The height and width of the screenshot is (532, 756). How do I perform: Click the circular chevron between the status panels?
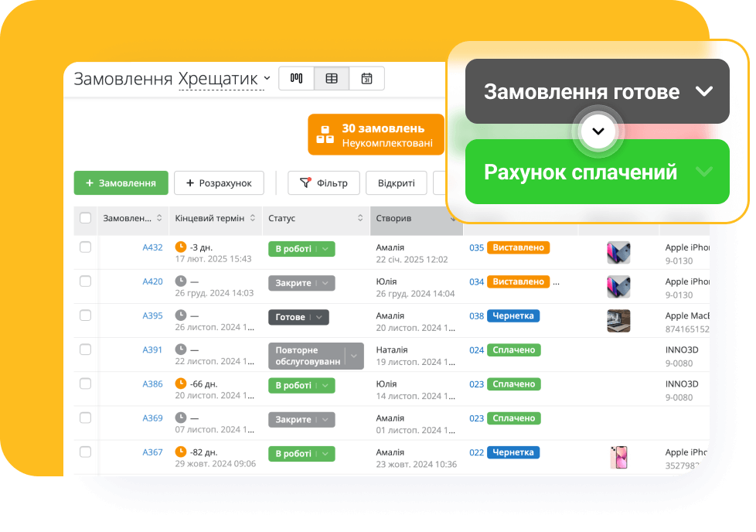pos(598,131)
